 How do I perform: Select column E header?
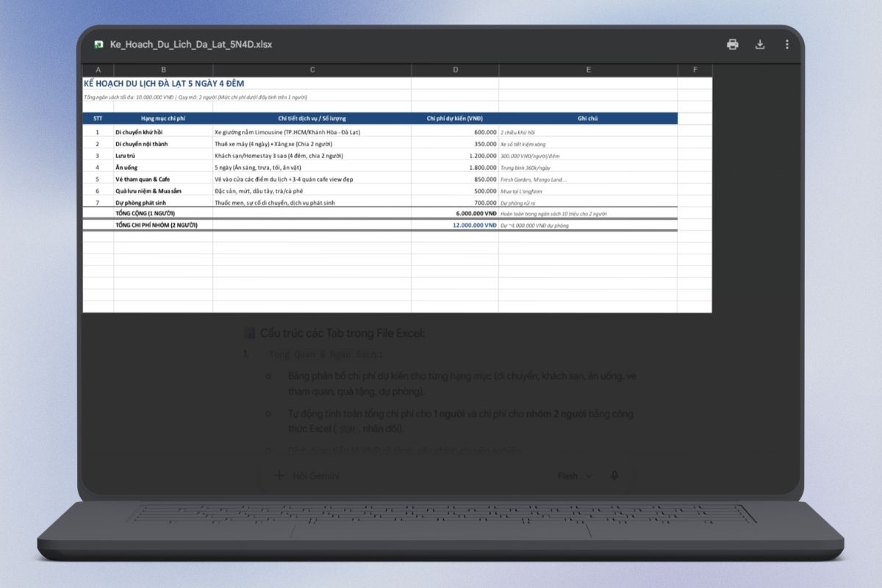click(x=588, y=70)
